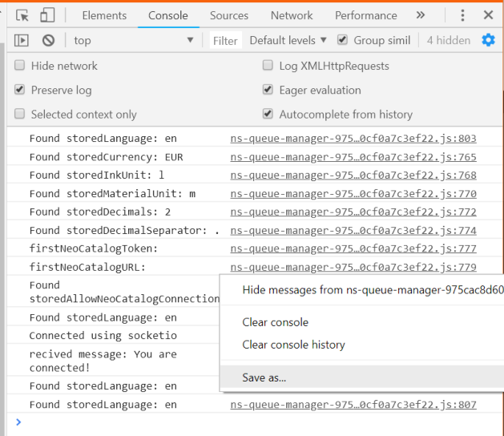The width and height of the screenshot is (504, 436).
Task: Disable the Preserve log checkbox
Action: (x=19, y=90)
